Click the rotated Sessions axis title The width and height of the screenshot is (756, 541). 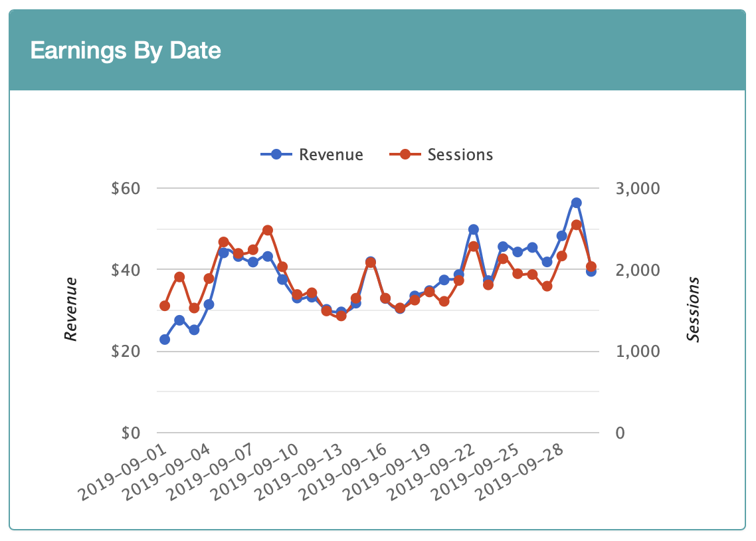pyautogui.click(x=693, y=309)
